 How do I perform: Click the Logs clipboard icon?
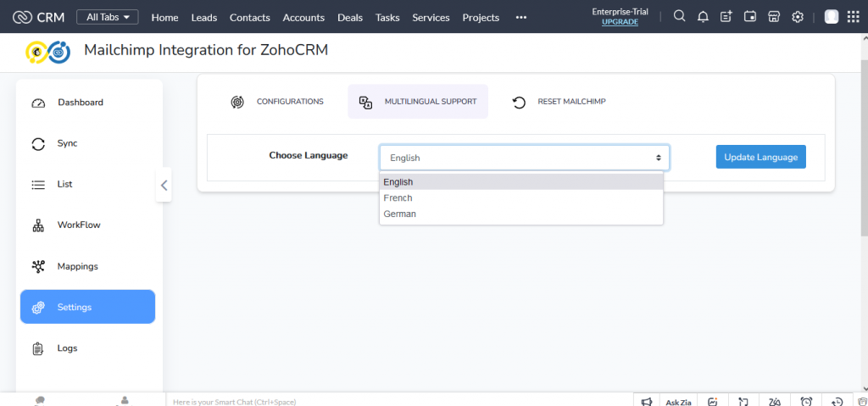click(x=37, y=348)
